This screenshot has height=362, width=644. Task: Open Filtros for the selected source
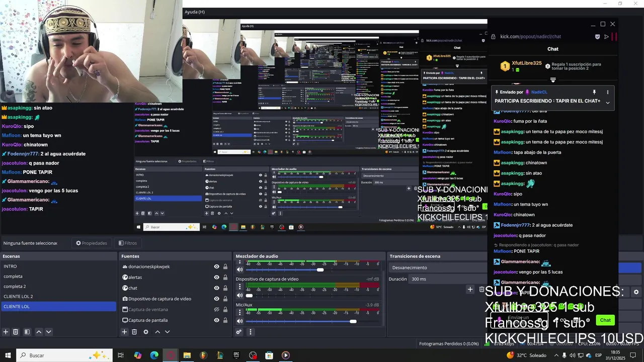coord(128,243)
